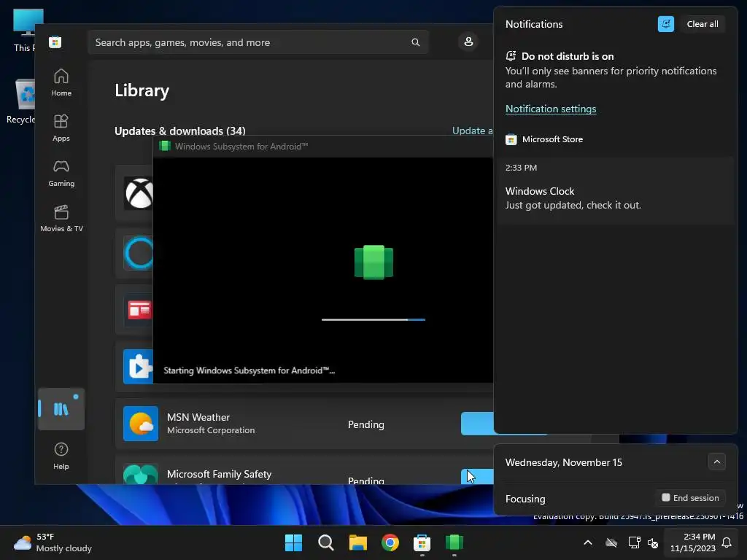This screenshot has height=560, width=747.
Task: Open the weather widget showing 53°F
Action: click(53, 542)
